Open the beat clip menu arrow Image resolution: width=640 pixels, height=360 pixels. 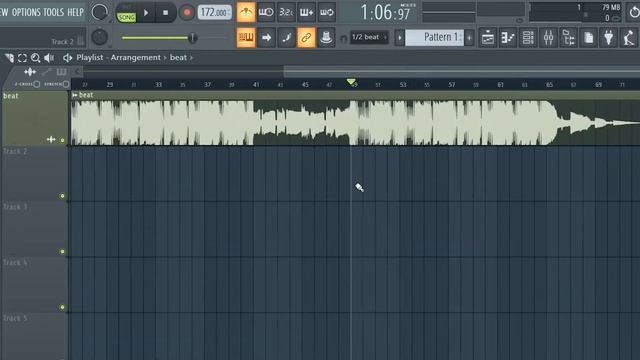point(75,95)
